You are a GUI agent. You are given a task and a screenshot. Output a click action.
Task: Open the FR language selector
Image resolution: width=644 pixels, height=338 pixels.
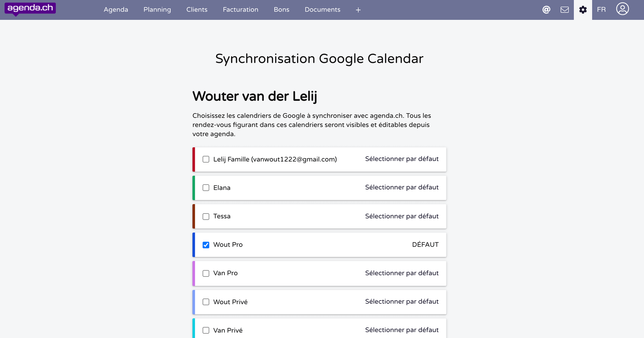click(x=601, y=10)
